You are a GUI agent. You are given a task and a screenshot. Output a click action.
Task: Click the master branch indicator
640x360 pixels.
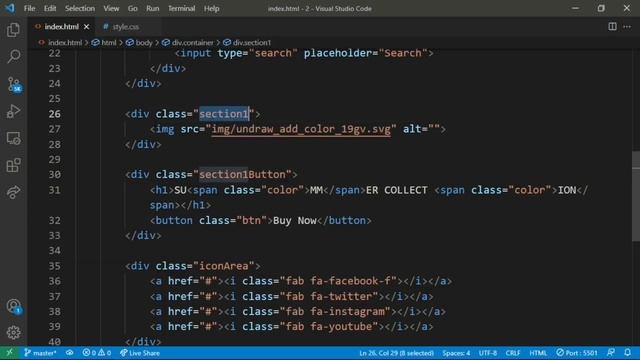(40, 353)
